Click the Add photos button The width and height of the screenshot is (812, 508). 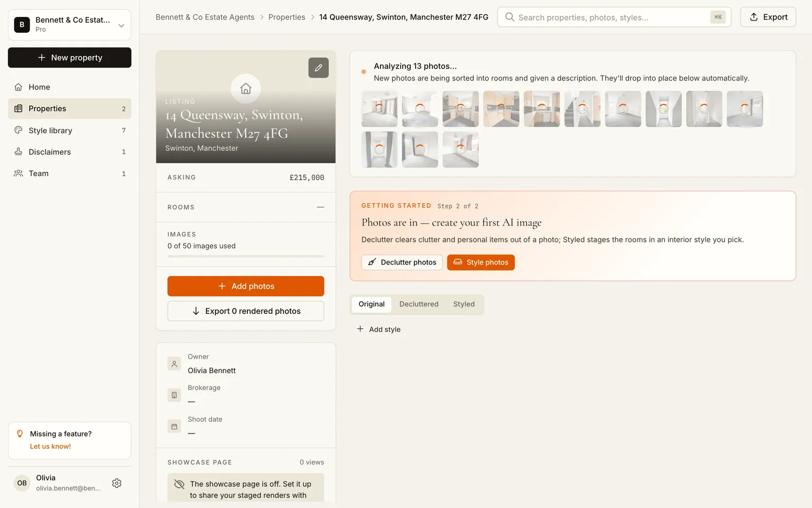coord(246,286)
